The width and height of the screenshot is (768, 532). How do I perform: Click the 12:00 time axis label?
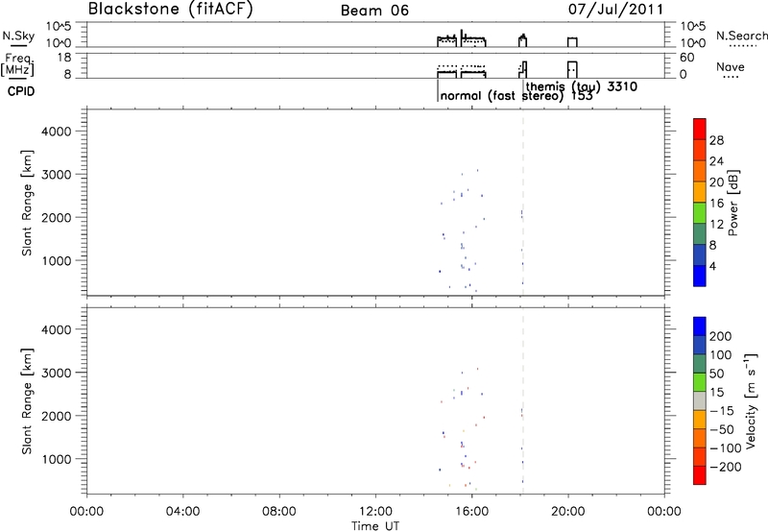[x=375, y=512]
